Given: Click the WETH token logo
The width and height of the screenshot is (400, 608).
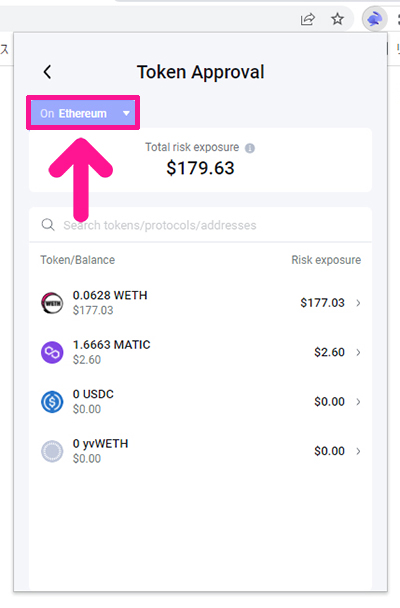Looking at the screenshot, I should 52,303.
